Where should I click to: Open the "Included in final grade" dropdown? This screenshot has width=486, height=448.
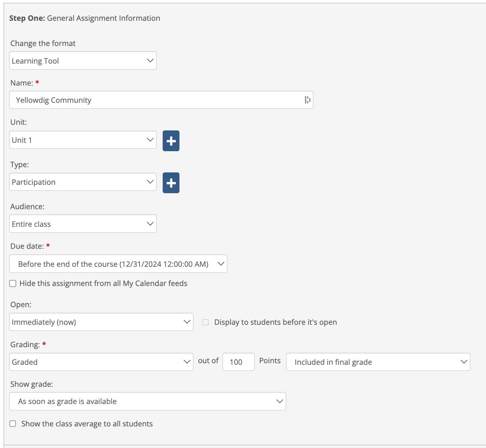pos(378,362)
